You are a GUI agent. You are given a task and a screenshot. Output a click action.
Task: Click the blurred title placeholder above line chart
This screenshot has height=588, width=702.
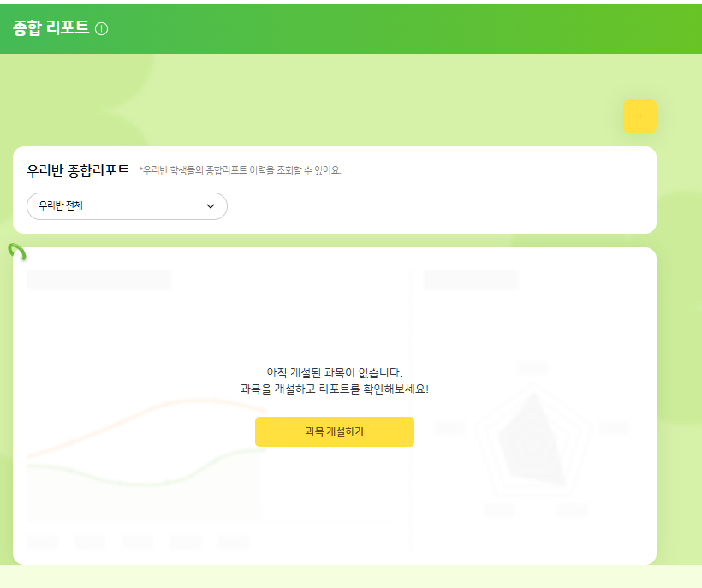(98, 279)
